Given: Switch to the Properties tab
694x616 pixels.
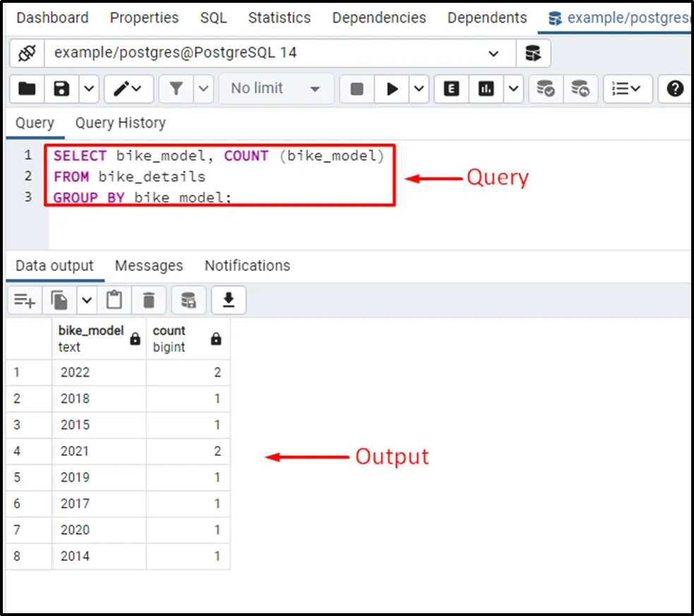Looking at the screenshot, I should 144,18.
